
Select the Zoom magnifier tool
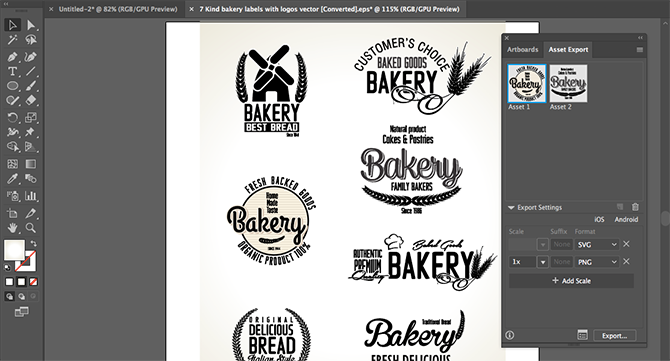pos(30,228)
